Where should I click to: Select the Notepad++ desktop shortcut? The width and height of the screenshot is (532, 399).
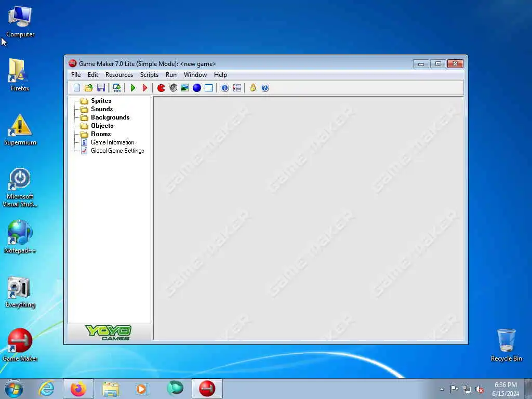(x=20, y=237)
